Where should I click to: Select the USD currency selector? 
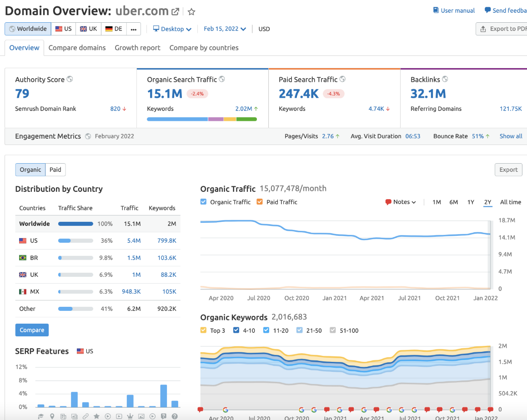[x=264, y=29]
